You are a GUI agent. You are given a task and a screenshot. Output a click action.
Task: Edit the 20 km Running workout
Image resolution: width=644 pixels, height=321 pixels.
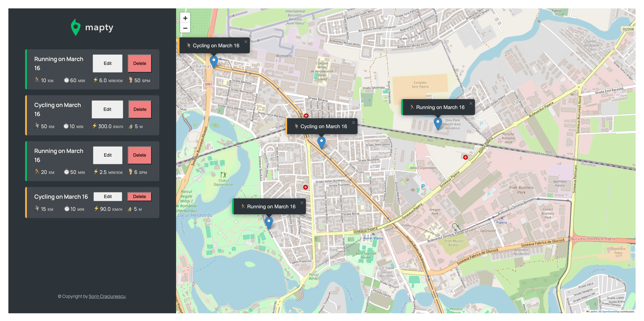pos(108,155)
